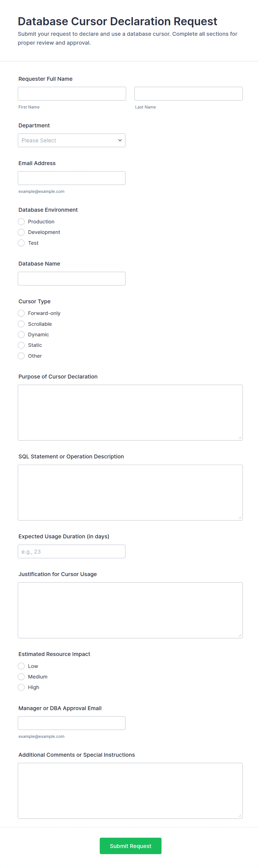Mark estimated resource impact as Low
This screenshot has width=258, height=868.
click(21, 666)
